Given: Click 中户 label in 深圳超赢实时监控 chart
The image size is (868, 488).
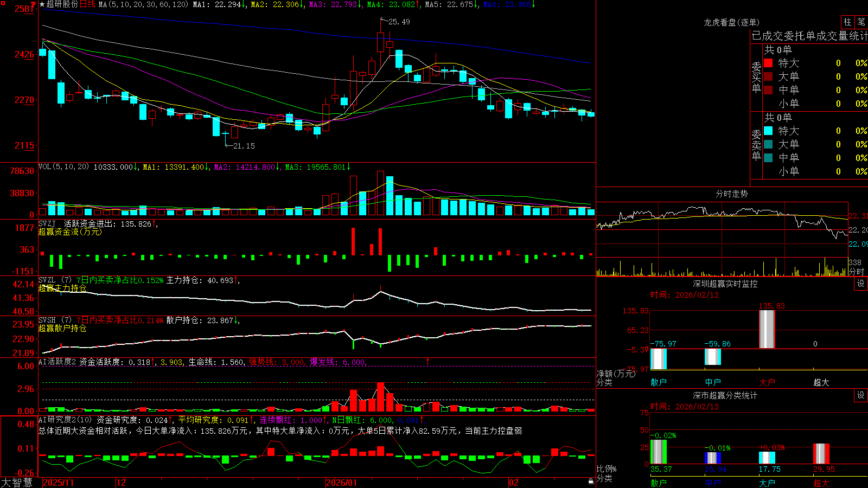Looking at the screenshot, I should pyautogui.click(x=713, y=382).
